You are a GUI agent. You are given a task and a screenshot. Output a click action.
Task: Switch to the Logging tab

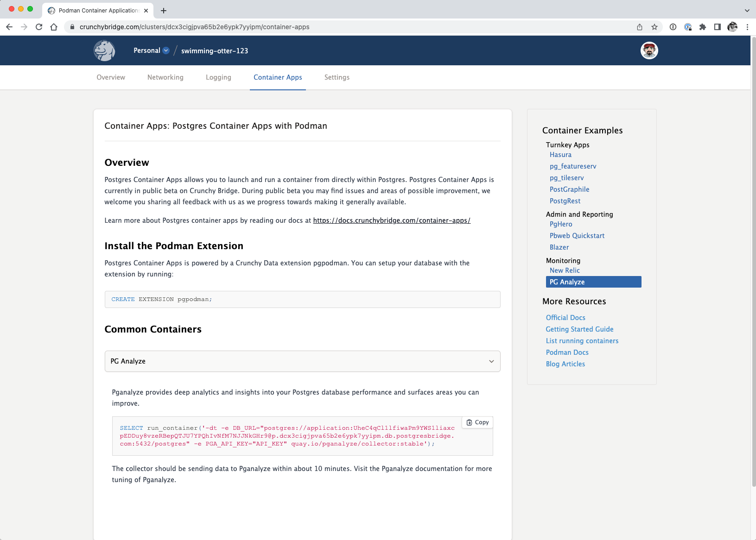pyautogui.click(x=218, y=77)
